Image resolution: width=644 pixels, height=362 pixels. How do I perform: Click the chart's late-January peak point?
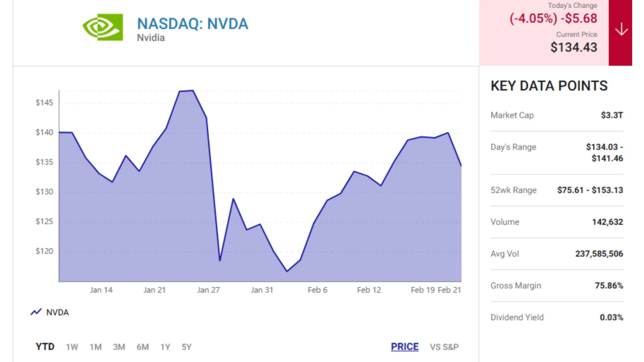(193, 91)
